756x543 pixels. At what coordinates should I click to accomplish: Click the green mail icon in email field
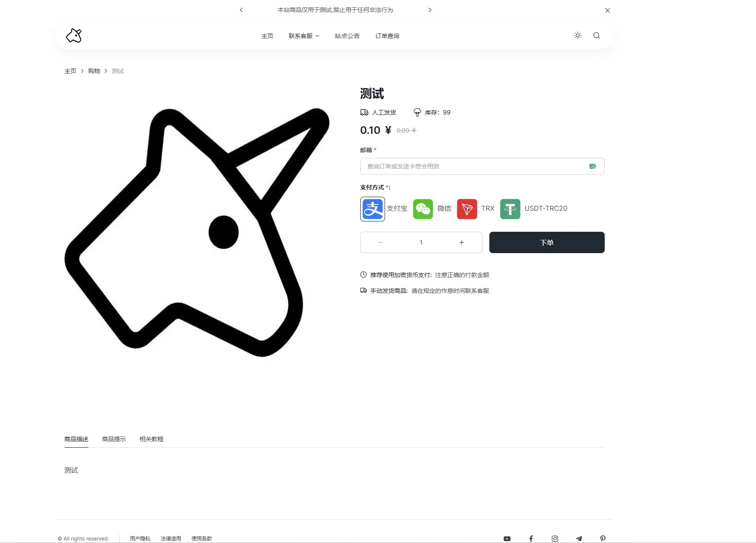tap(593, 166)
